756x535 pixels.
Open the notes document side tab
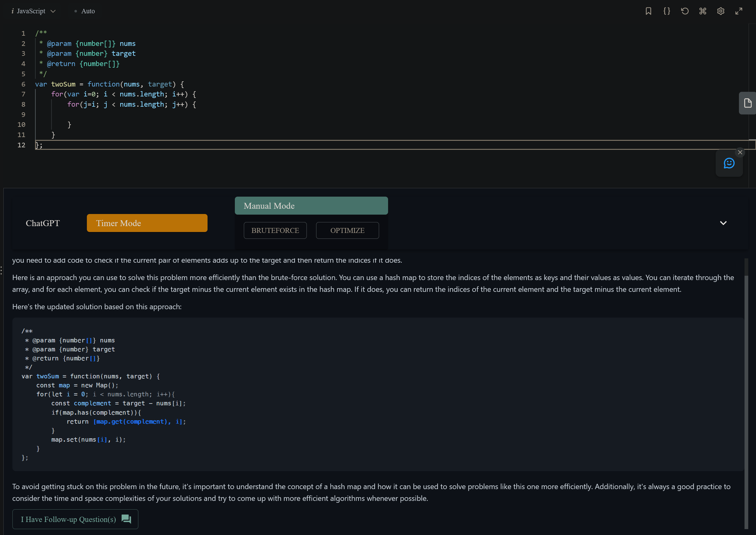748,103
